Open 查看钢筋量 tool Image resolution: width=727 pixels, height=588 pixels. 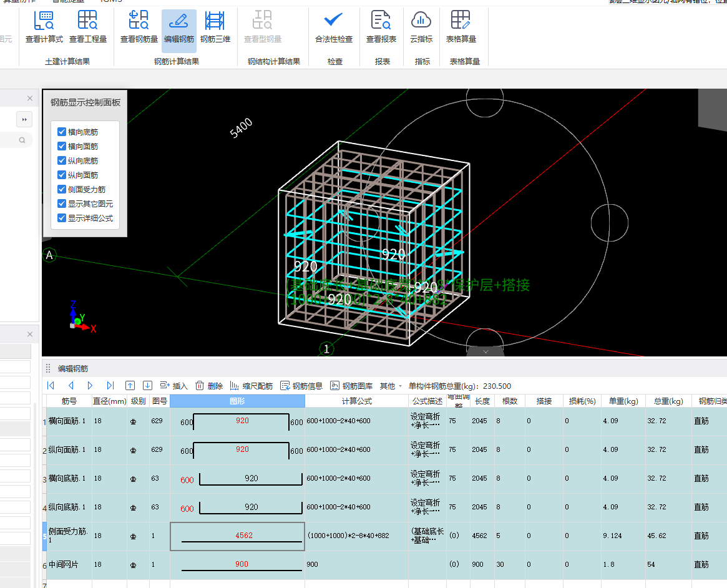coord(139,28)
